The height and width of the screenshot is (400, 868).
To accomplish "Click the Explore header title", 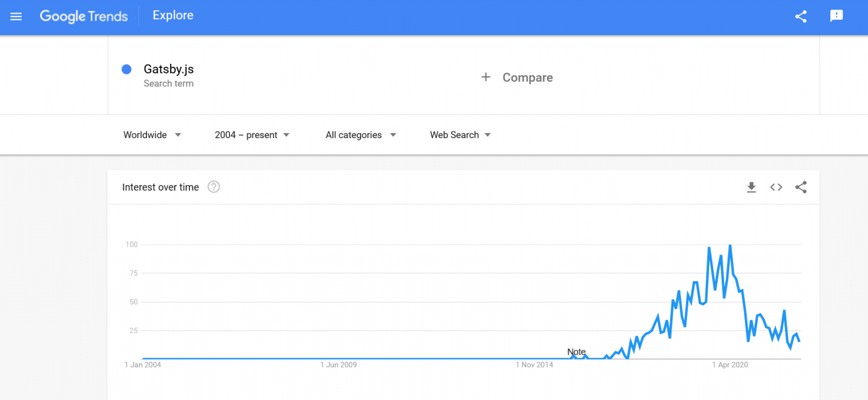I will pos(173,16).
